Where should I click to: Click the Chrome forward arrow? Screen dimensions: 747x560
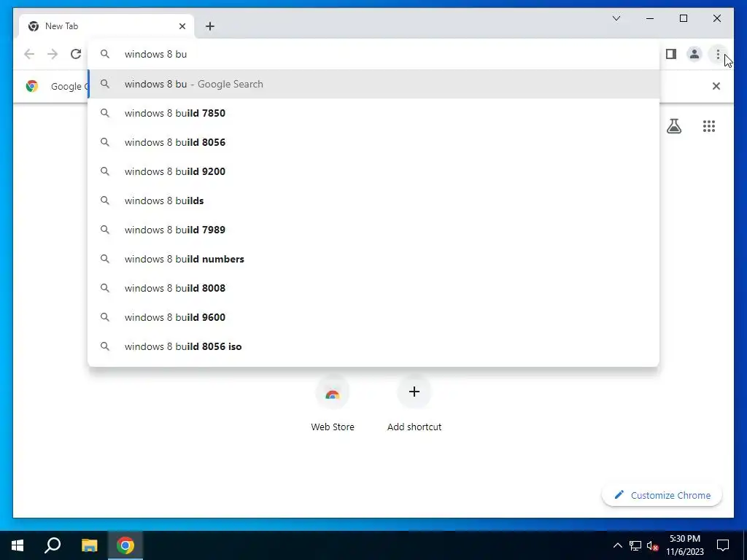pos(53,54)
